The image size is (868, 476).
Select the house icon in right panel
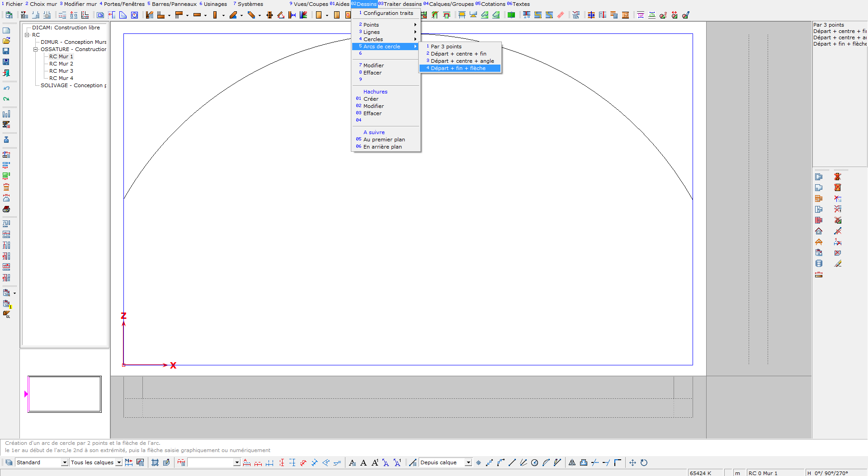coord(819,231)
